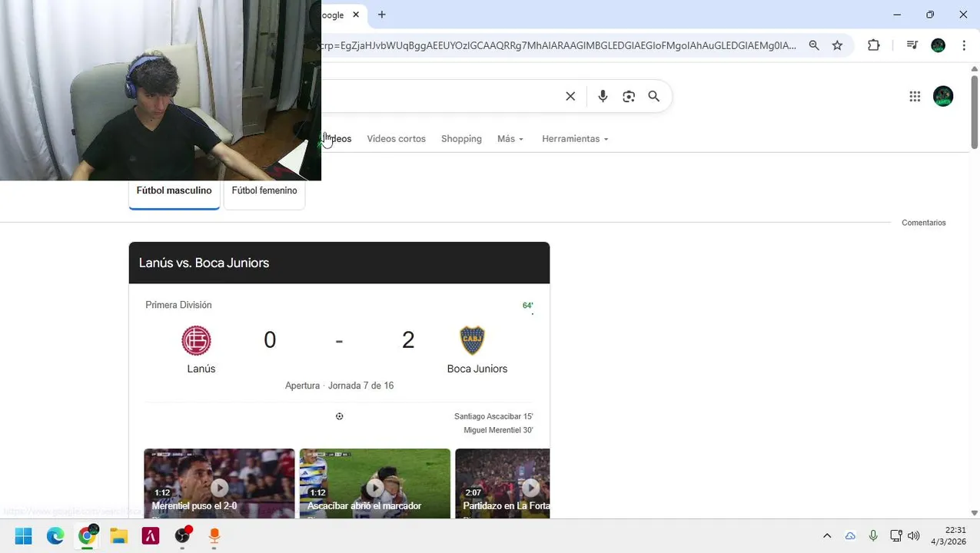The height and width of the screenshot is (553, 980).
Task: Expand the Más dropdown menu
Action: coord(510,139)
